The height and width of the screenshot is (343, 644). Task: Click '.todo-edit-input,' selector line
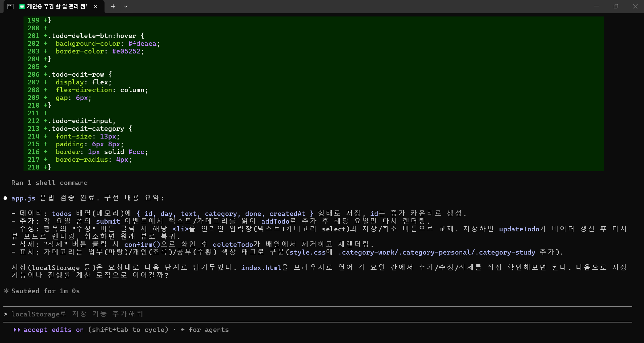click(82, 121)
